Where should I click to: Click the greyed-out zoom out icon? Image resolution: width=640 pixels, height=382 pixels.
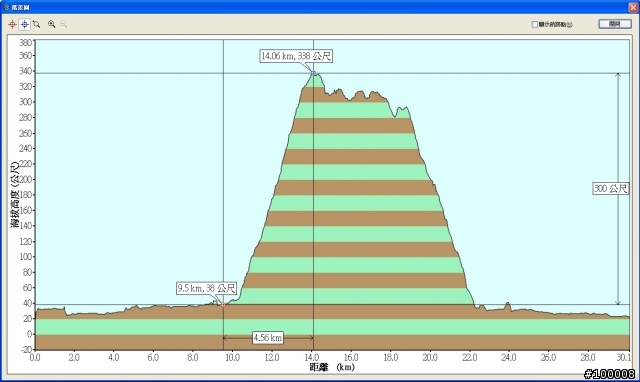tap(63, 24)
